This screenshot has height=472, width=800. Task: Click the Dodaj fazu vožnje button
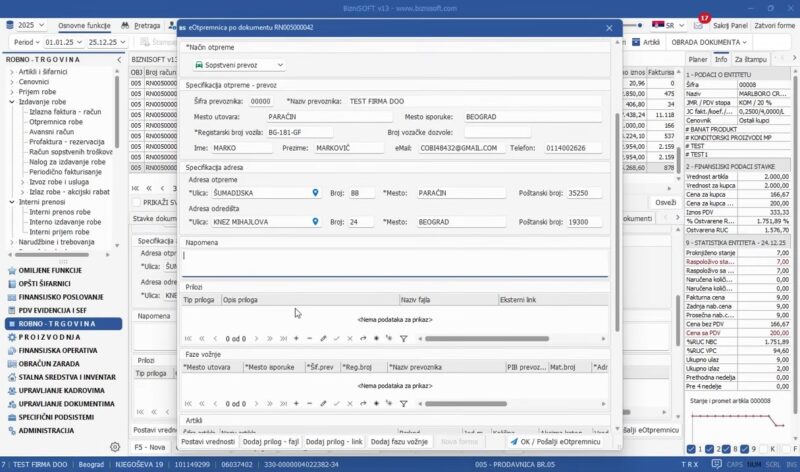click(397, 441)
